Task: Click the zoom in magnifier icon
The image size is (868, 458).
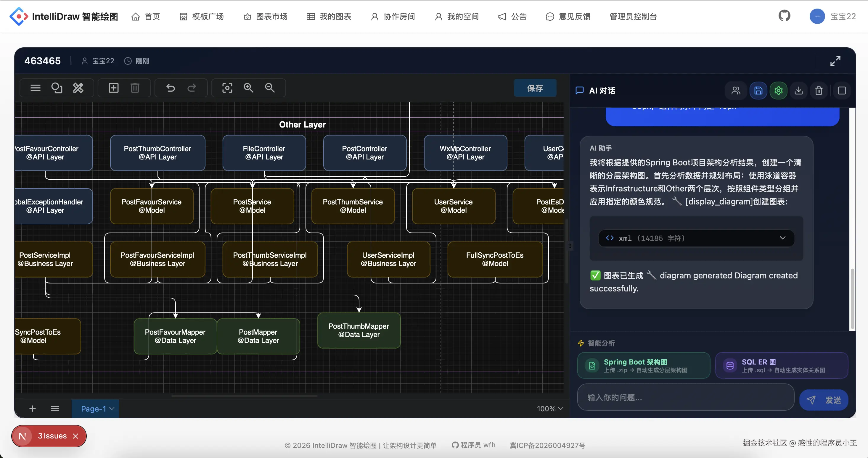Action: (x=248, y=88)
